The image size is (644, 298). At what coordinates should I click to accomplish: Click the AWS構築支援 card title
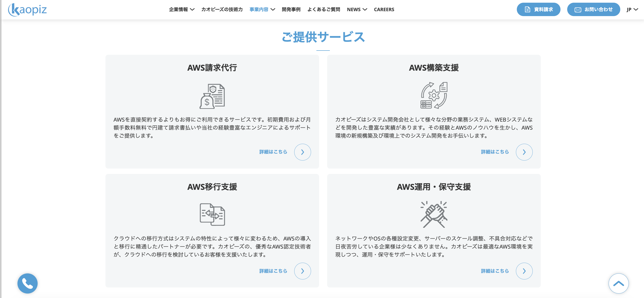coord(434,68)
